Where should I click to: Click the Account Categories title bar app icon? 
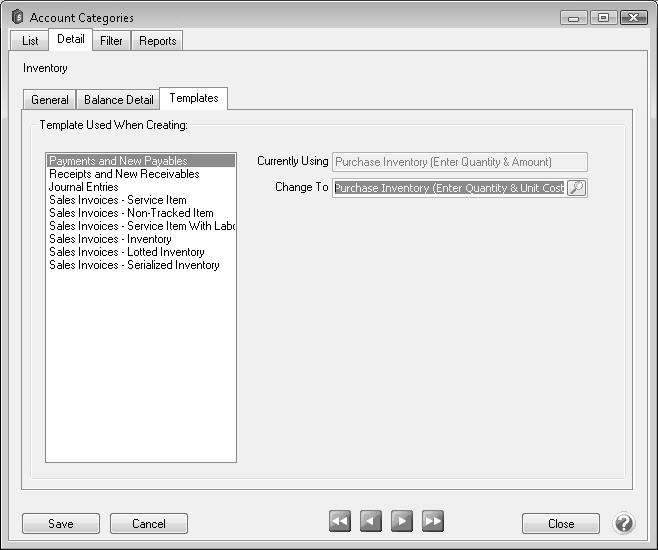pos(17,17)
